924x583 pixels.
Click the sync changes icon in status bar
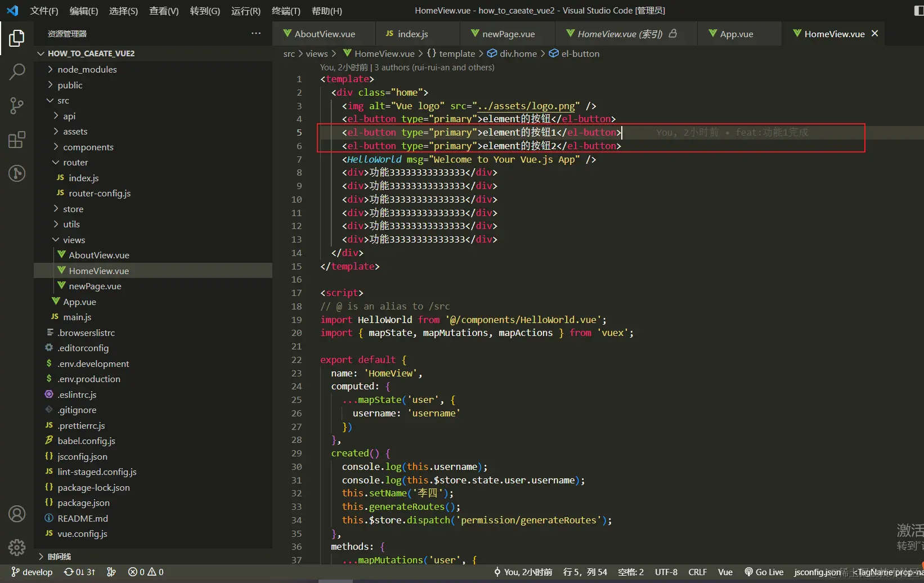[79, 572]
